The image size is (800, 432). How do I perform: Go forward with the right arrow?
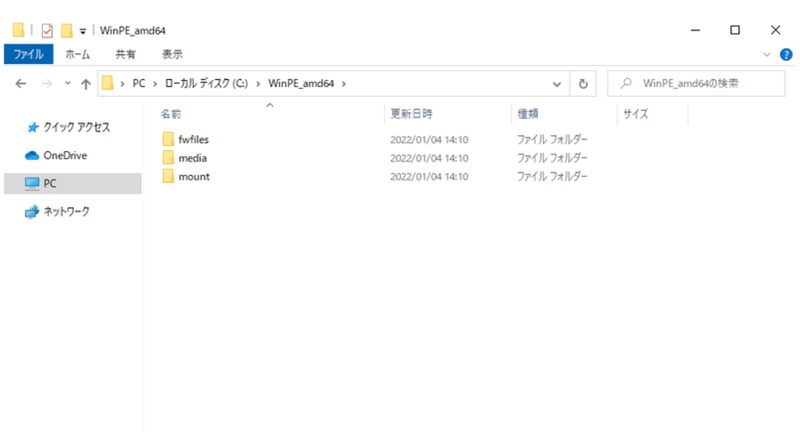[46, 84]
